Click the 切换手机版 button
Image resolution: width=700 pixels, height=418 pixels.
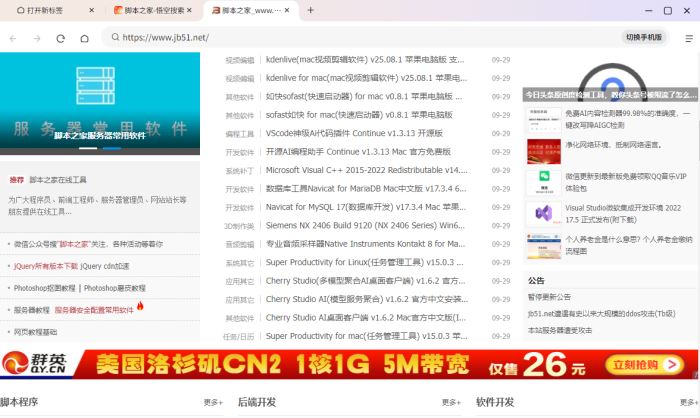(644, 37)
